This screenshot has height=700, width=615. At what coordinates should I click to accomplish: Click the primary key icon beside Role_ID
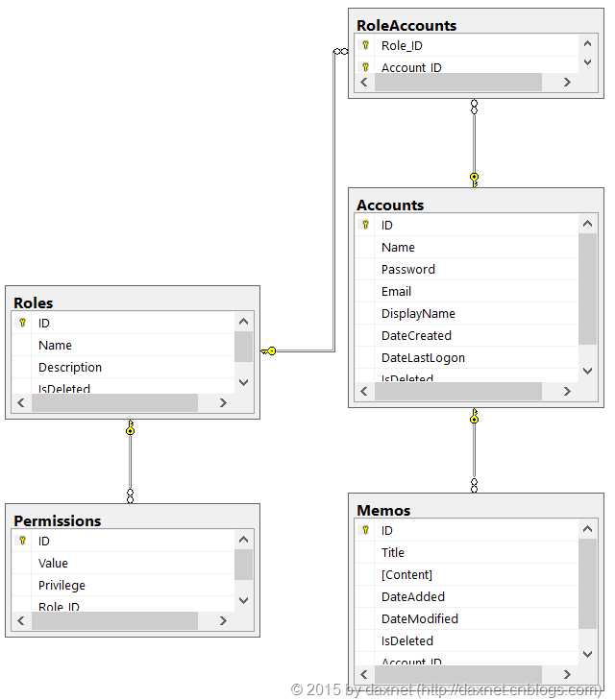coord(365,45)
